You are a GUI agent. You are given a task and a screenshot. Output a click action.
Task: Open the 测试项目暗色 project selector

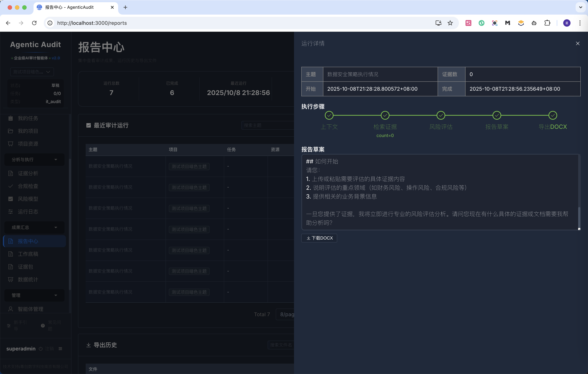coord(32,72)
